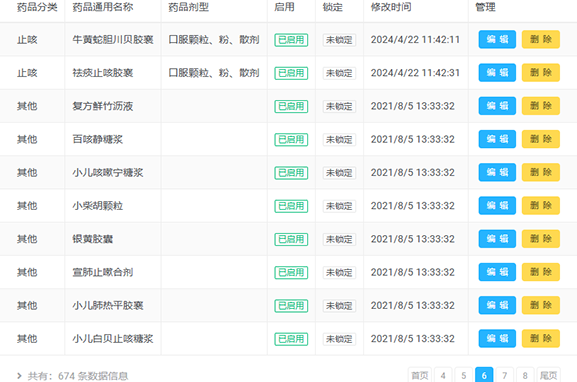Viewport: 577px width, 382px height.
Task: Click the 药品分类 column header
Action: tap(37, 7)
